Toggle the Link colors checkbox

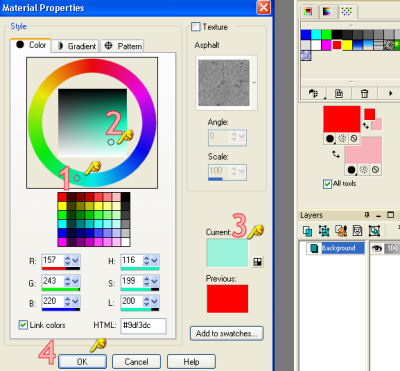point(23,325)
